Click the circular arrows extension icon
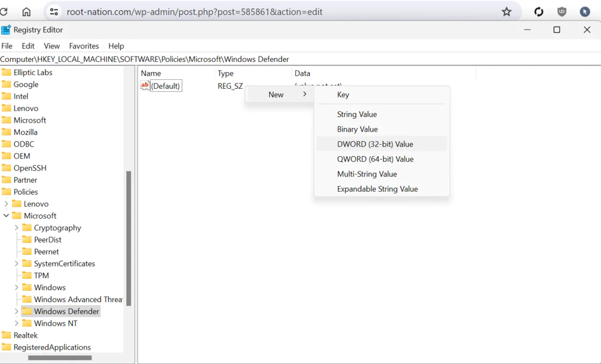Viewport: 601px width, 364px height. click(538, 12)
